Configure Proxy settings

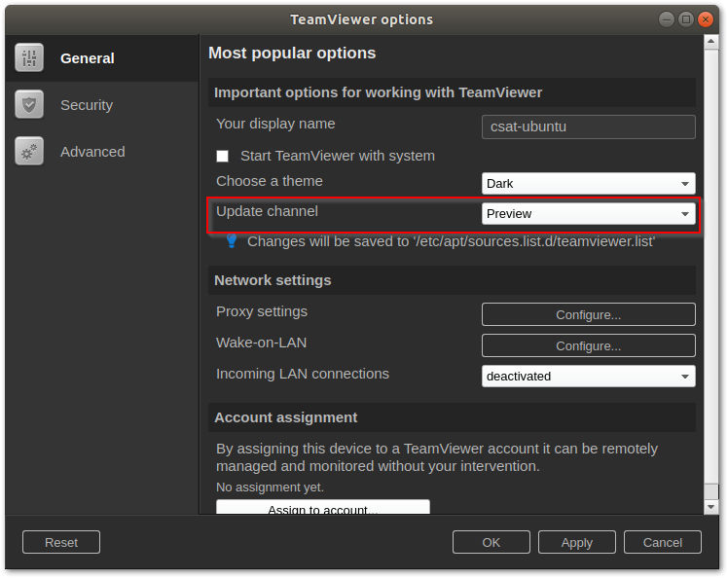pos(588,314)
